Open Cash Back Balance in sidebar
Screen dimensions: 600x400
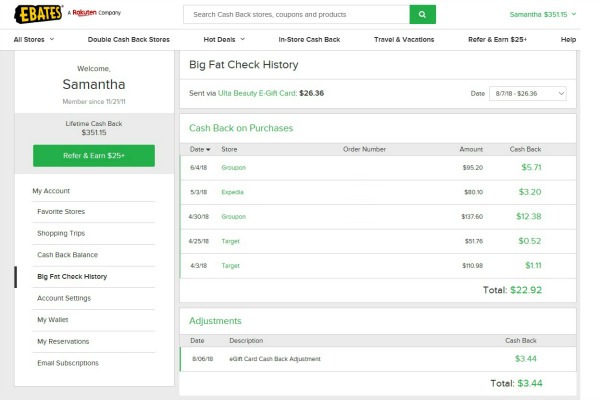coord(67,255)
